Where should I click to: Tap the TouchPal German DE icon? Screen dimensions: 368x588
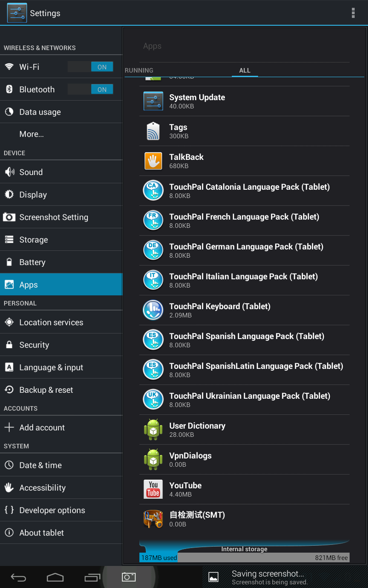pyautogui.click(x=153, y=250)
